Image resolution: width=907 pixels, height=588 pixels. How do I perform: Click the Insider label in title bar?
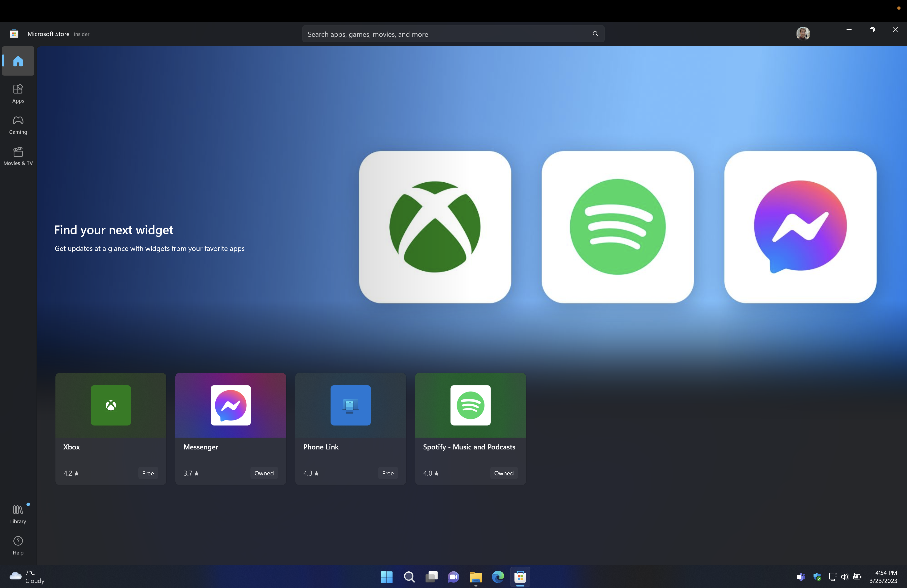pyautogui.click(x=82, y=34)
